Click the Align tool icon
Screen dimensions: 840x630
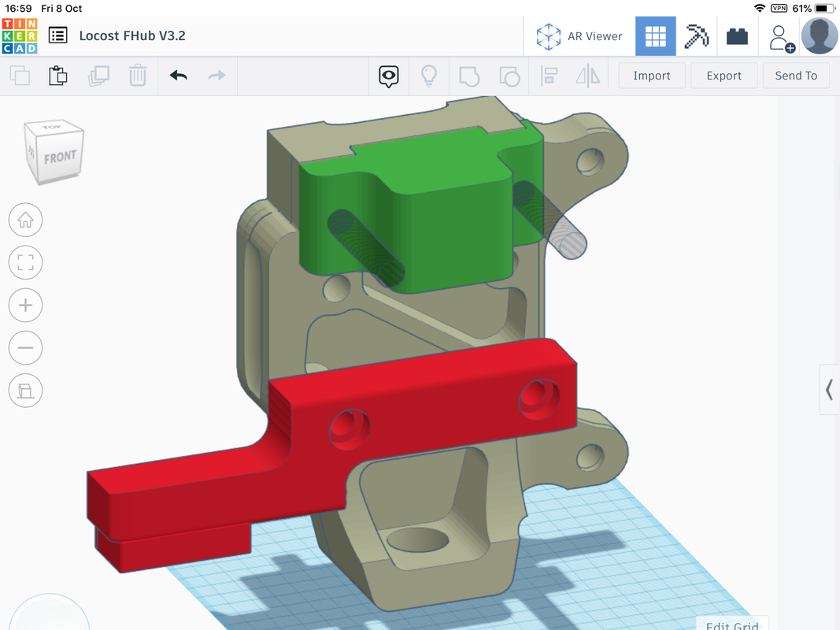549,76
